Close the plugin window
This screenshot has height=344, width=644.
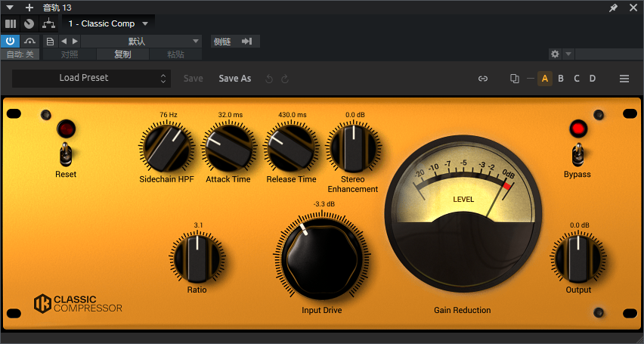pyautogui.click(x=633, y=8)
